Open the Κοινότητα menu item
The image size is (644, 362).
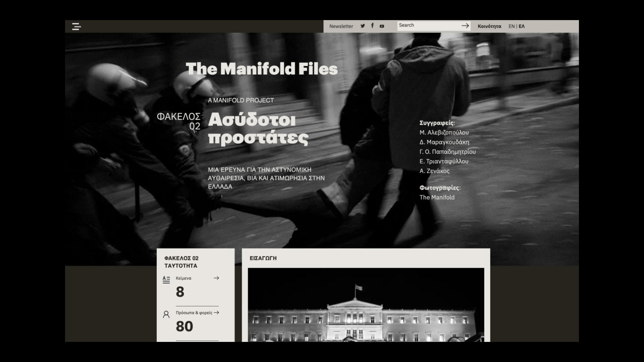(x=489, y=26)
